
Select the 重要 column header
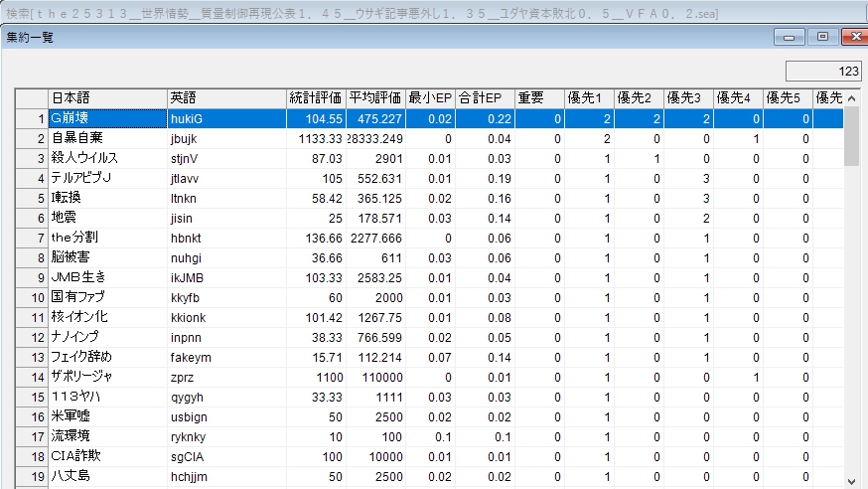(x=537, y=98)
